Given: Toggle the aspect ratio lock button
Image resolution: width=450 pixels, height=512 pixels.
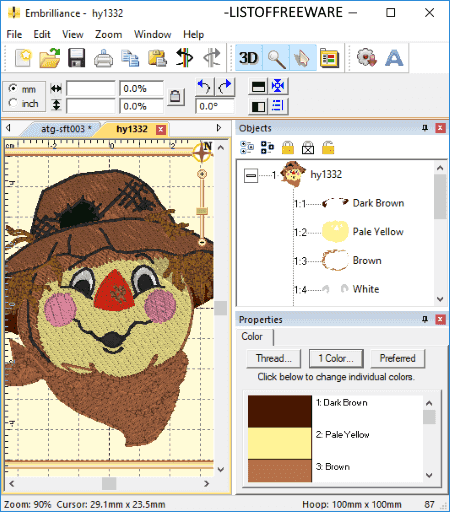Looking at the screenshot, I should (175, 97).
